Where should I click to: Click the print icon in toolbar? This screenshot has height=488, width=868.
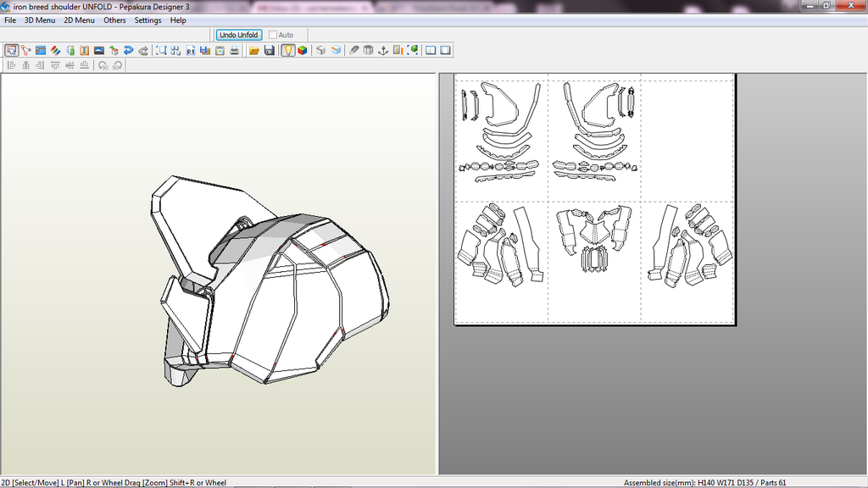point(233,51)
